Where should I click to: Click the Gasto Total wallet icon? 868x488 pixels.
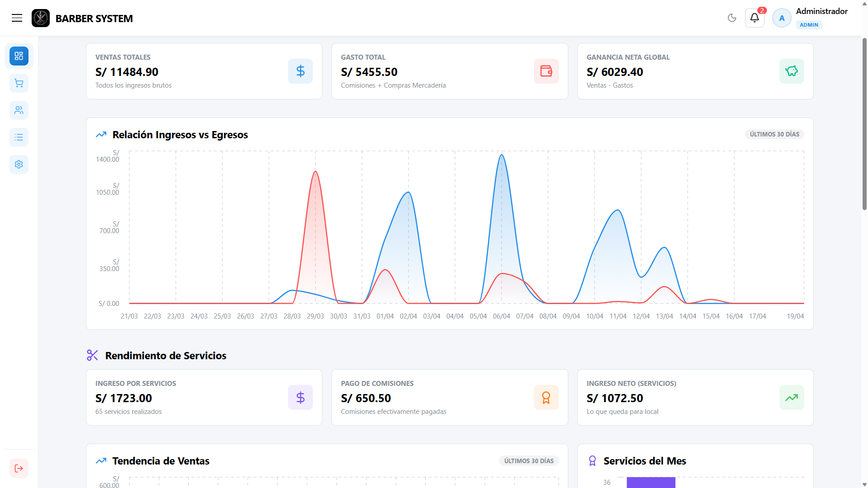546,71
